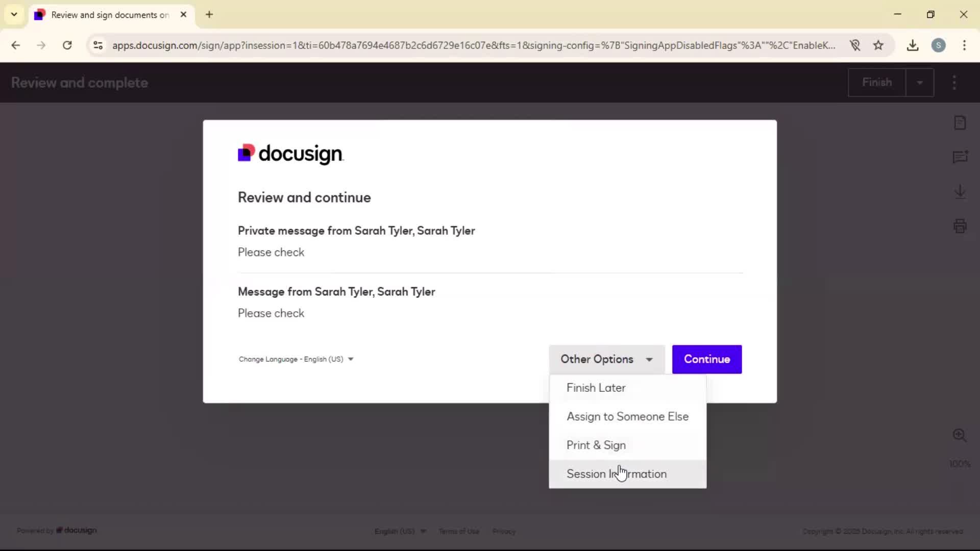
Task: Expand Change Language English (US) selector
Action: coord(296,359)
